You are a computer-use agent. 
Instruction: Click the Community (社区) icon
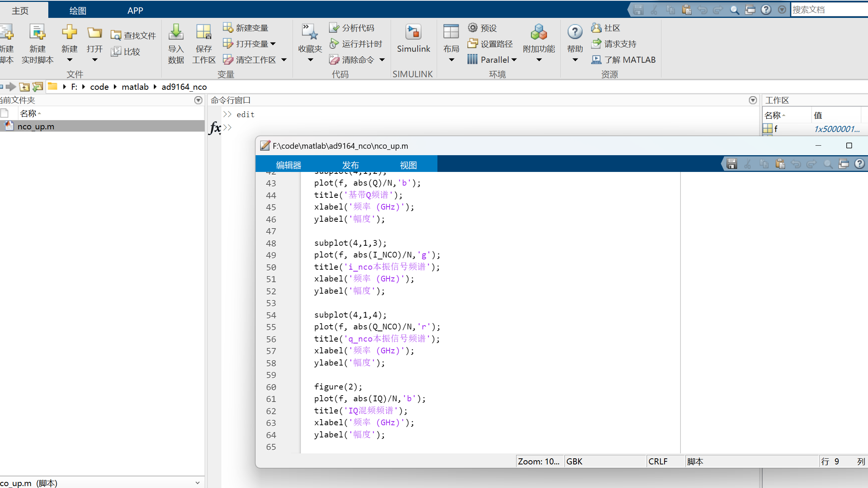(x=596, y=28)
